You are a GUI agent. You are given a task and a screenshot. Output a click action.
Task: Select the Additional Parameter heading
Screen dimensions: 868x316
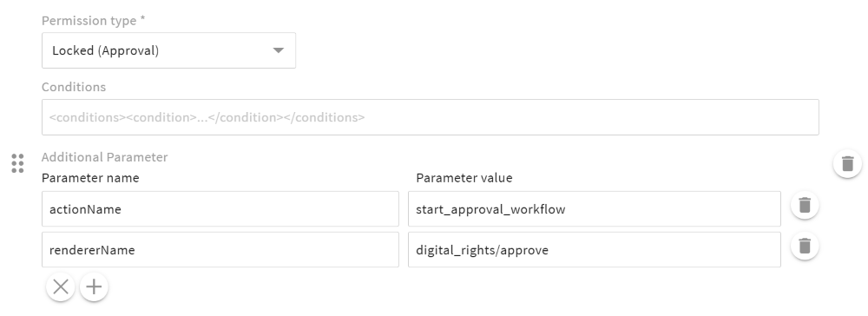coord(105,157)
